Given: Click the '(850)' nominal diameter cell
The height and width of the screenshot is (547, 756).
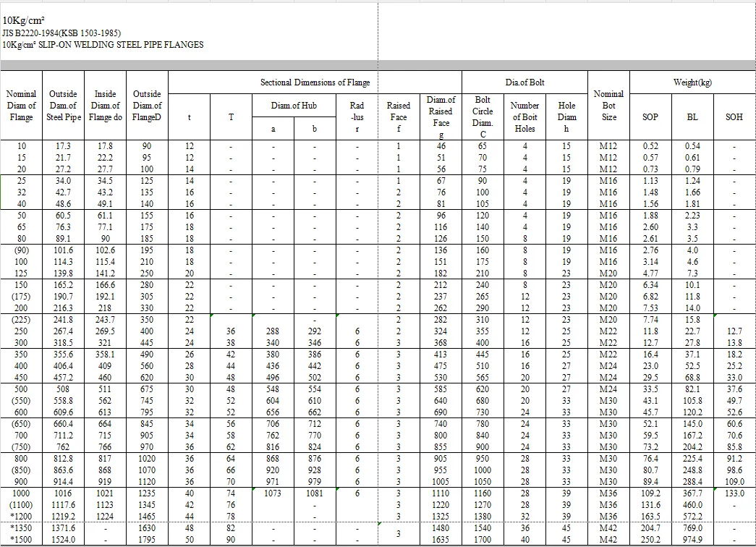Looking at the screenshot, I should [x=21, y=470].
